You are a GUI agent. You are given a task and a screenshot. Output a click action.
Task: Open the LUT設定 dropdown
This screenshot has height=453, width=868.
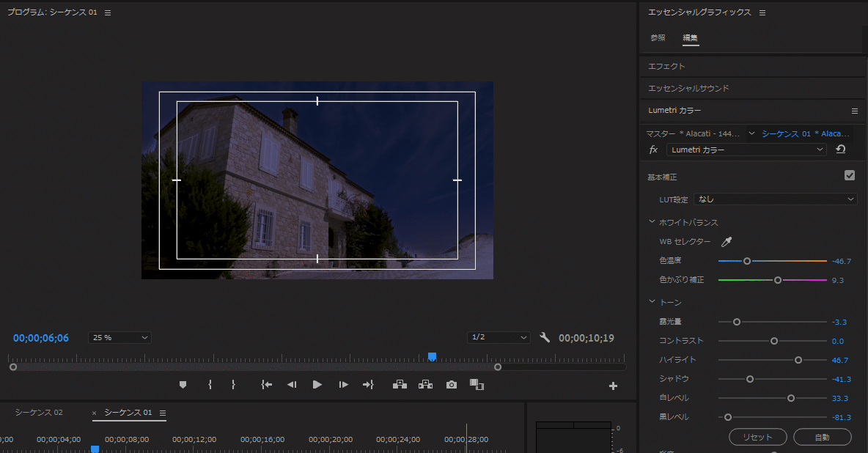point(775,199)
